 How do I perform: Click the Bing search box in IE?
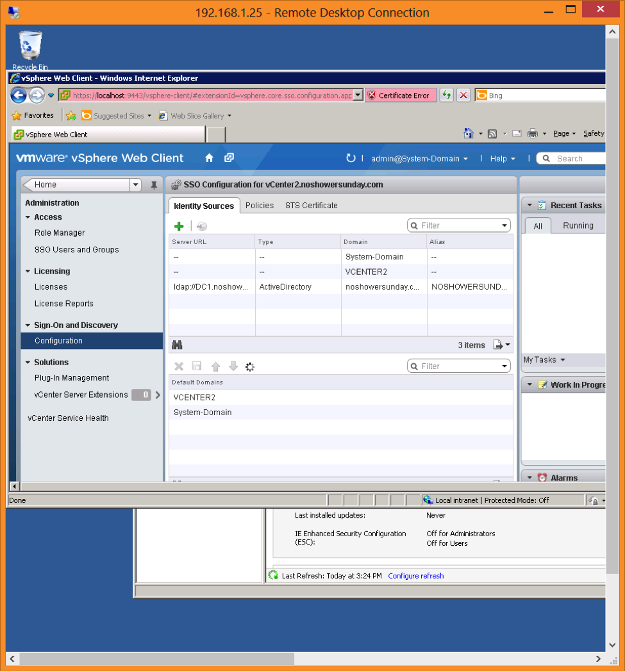point(540,95)
